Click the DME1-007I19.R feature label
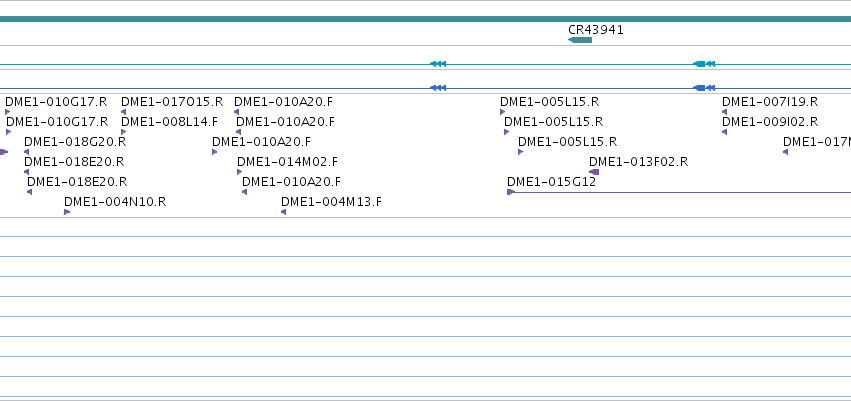 pyautogui.click(x=770, y=102)
